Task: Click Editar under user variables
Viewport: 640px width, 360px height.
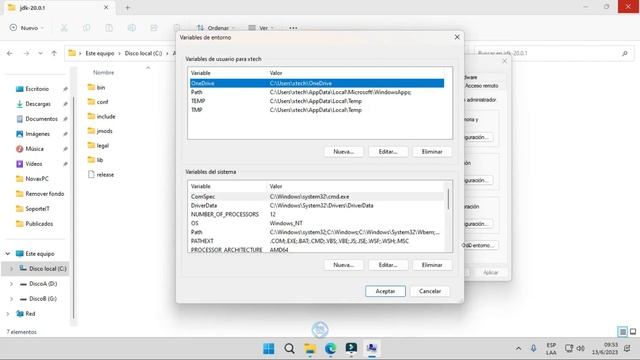Action: (x=388, y=151)
